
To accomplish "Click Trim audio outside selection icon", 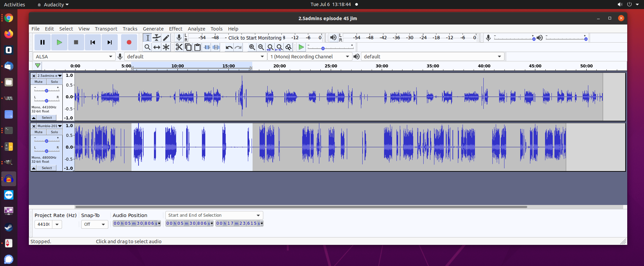I will click(207, 47).
